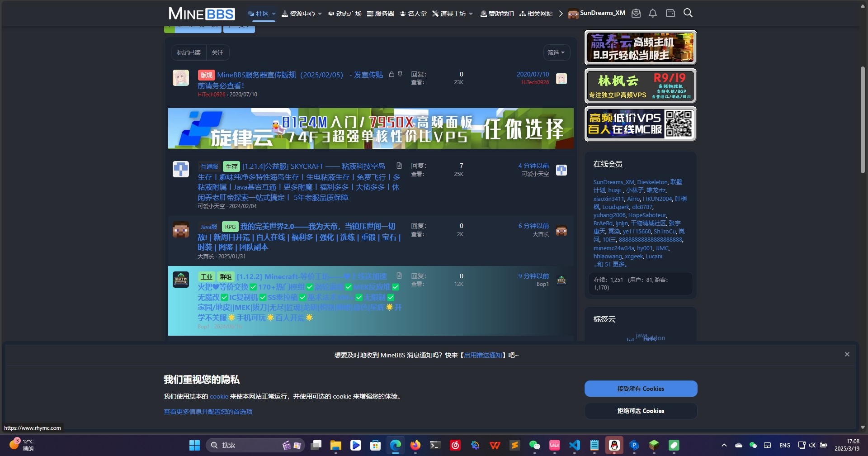Viewport: 868px width, 456px height.
Task: Click last-poster avatar for 大酋长
Action: click(561, 231)
